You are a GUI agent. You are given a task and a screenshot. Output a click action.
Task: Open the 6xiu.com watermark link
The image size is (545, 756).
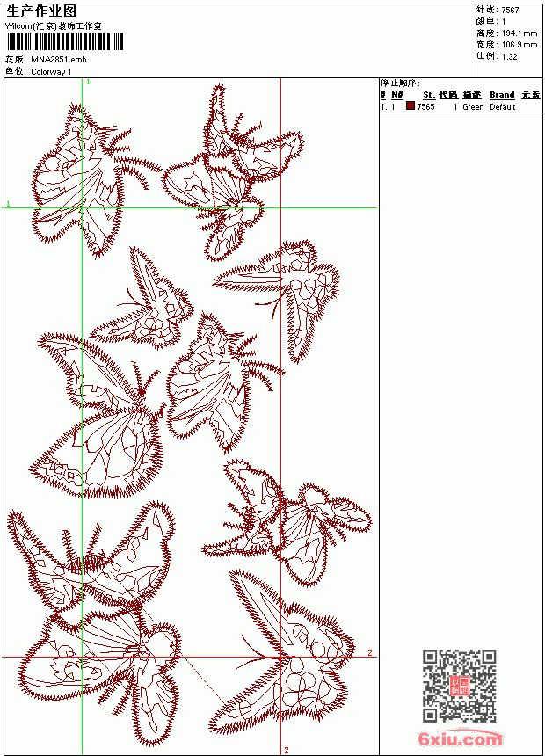tap(460, 738)
